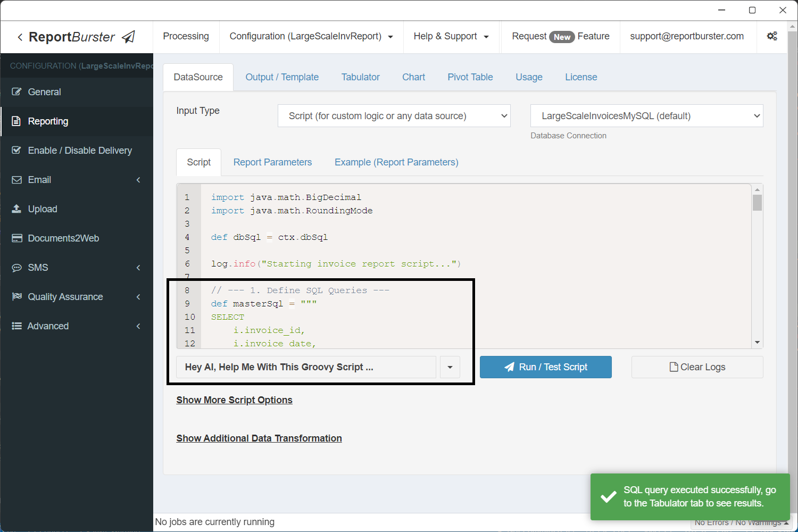Click the Quality Assurance flag icon

click(x=17, y=297)
